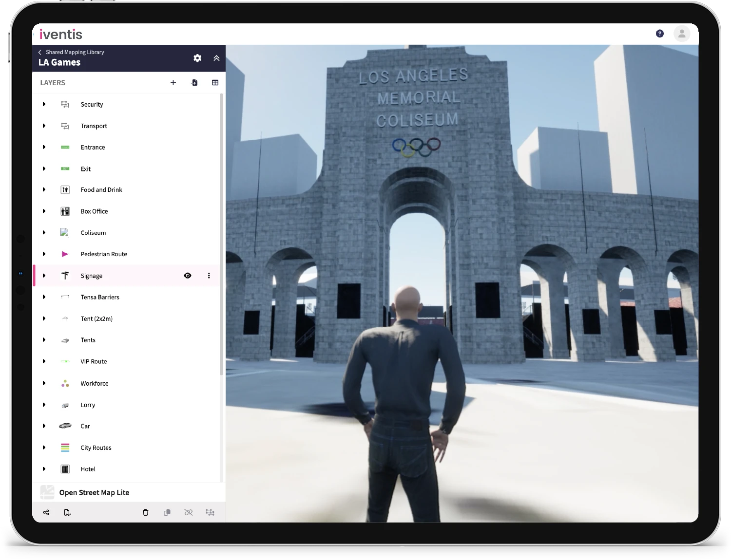Expand the Pedestrian Route layer
The image size is (731, 560).
point(44,254)
